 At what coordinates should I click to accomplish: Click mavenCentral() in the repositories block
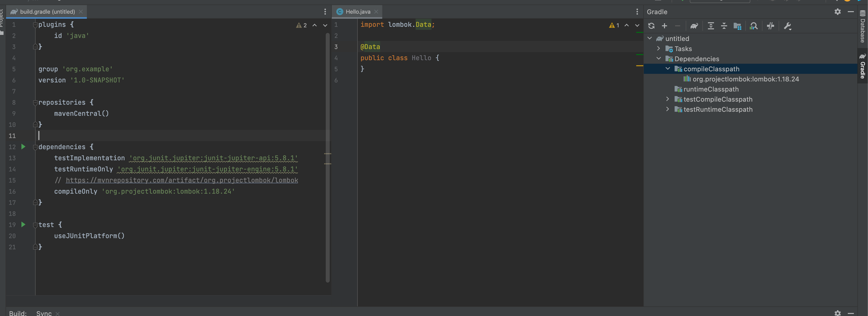81,114
